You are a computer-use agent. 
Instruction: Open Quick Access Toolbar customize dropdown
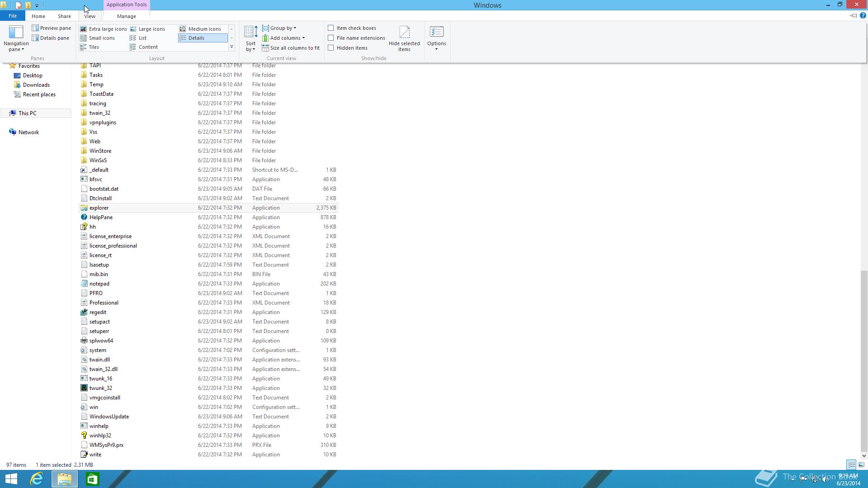pyautogui.click(x=37, y=5)
